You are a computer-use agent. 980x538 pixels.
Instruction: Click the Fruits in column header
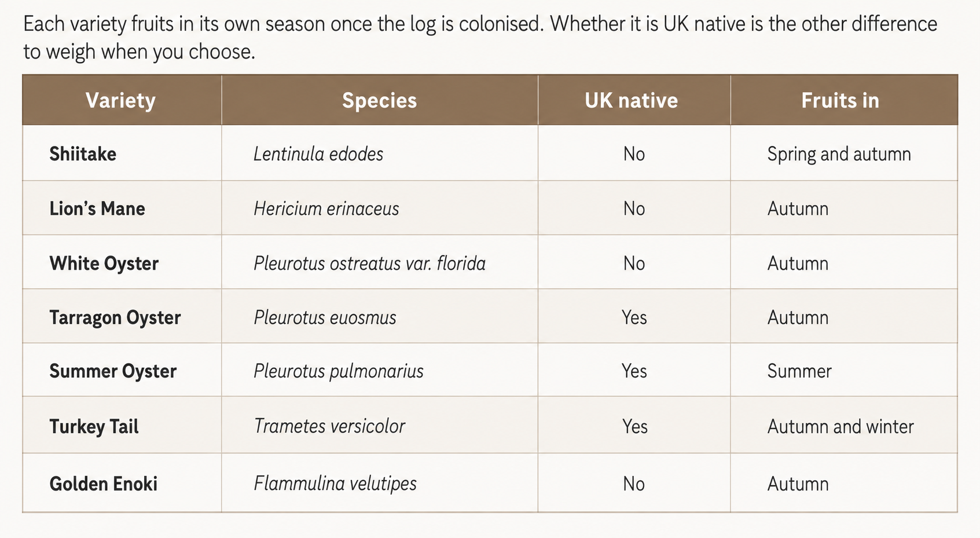click(x=840, y=100)
